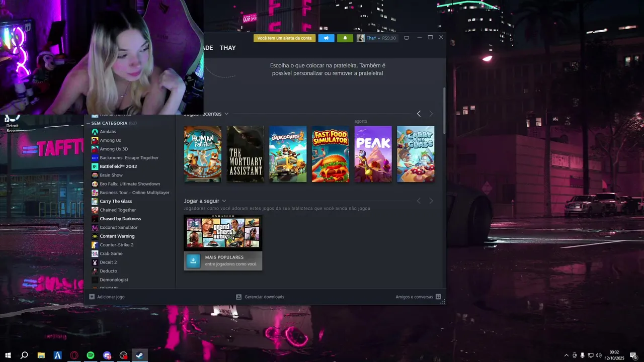Click the microphone tray icon

coord(583,355)
